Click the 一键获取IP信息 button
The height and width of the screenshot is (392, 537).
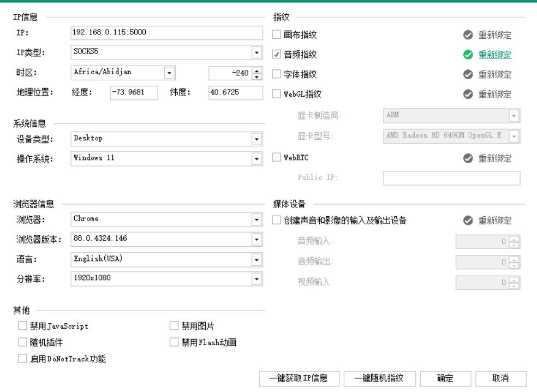299,379
